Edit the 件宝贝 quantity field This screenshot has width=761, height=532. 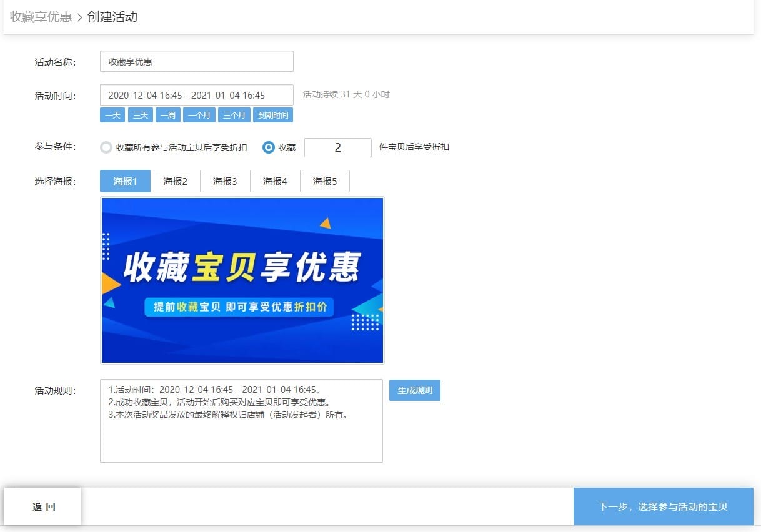tap(337, 147)
